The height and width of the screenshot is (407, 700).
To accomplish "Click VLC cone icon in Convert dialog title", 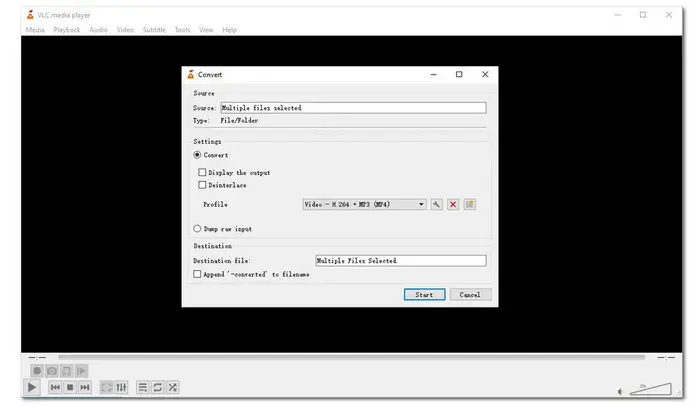I will (x=191, y=75).
